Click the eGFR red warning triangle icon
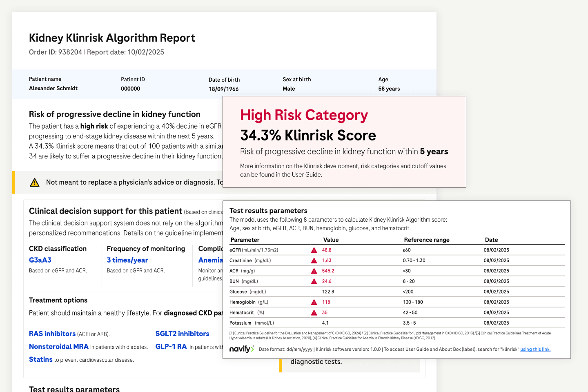 coord(314,250)
